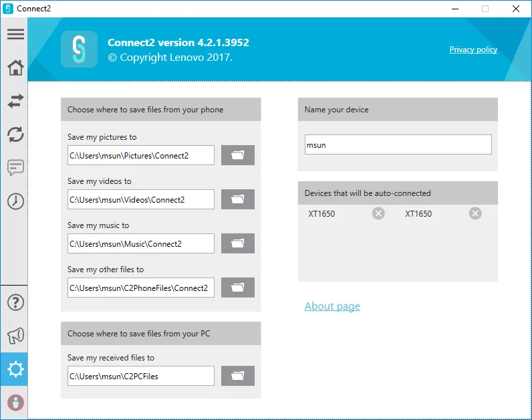
Task: Click the device name field containing msun
Action: (398, 144)
